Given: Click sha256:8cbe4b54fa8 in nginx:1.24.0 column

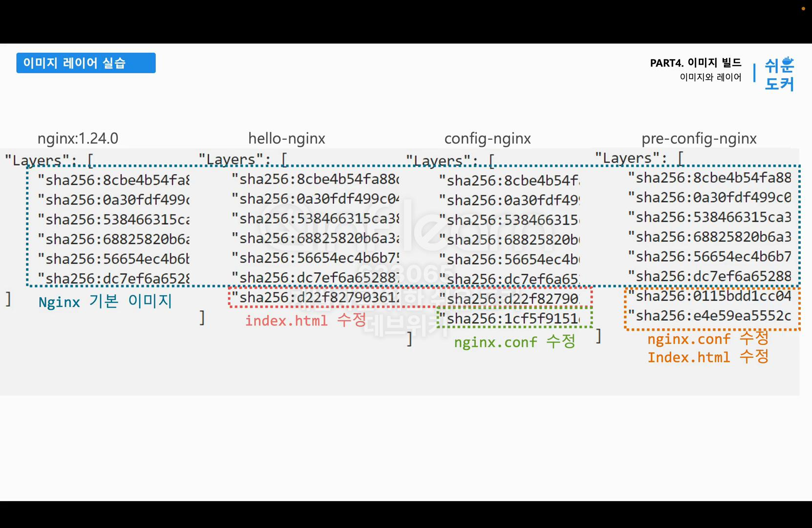Looking at the screenshot, I should click(113, 180).
